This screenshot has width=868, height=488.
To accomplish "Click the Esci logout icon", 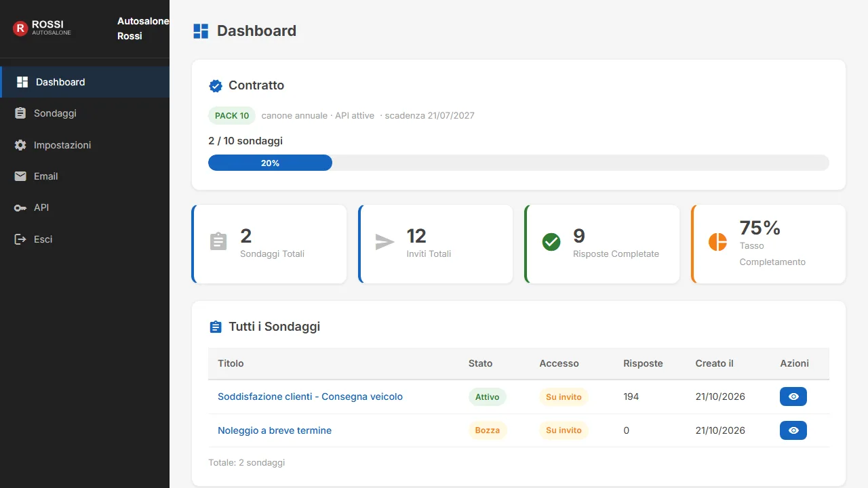I will click(20, 239).
